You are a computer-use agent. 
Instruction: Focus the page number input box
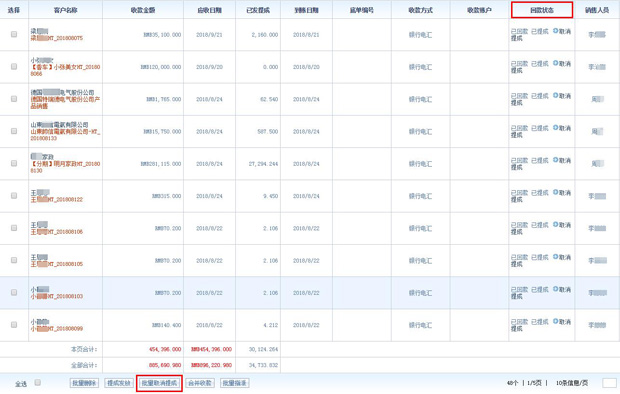coord(609,383)
